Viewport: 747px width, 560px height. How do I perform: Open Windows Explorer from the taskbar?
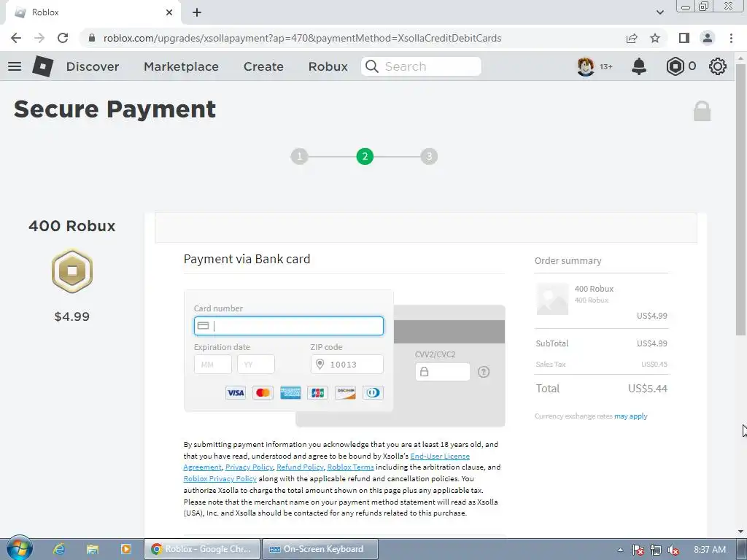[x=93, y=549]
